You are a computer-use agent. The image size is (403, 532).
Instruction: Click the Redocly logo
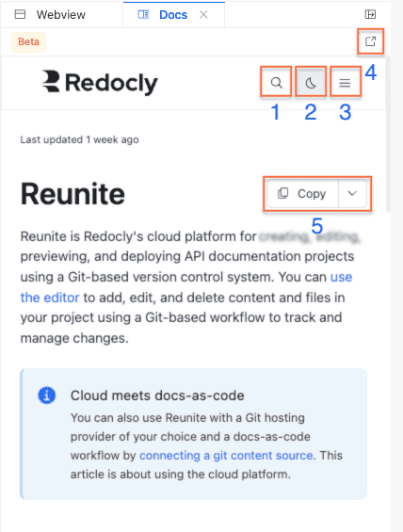100,83
